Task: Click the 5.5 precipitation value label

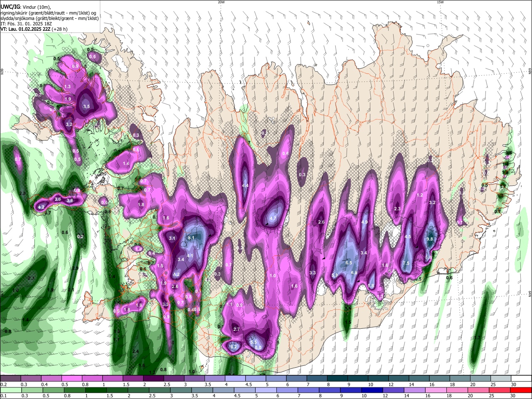Action: point(254,342)
